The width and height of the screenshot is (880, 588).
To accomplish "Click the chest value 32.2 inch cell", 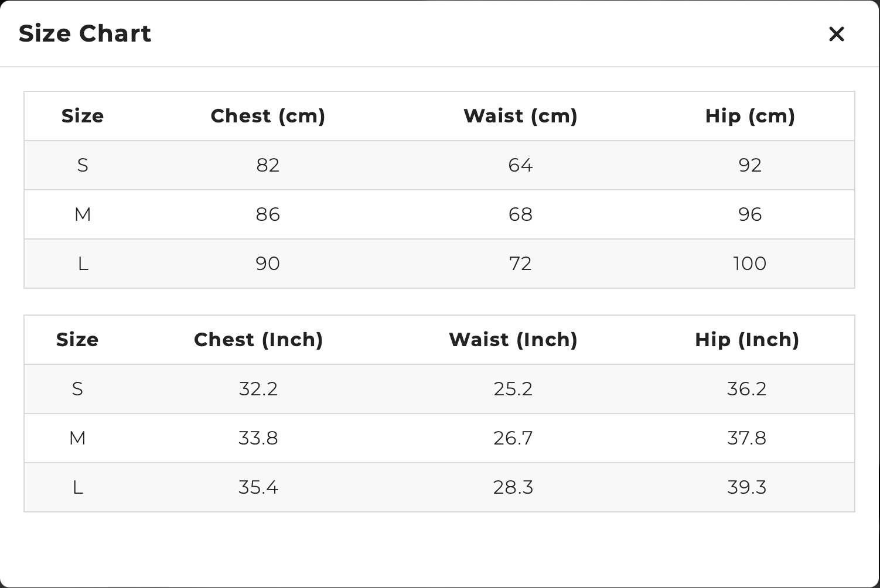I will pos(258,389).
